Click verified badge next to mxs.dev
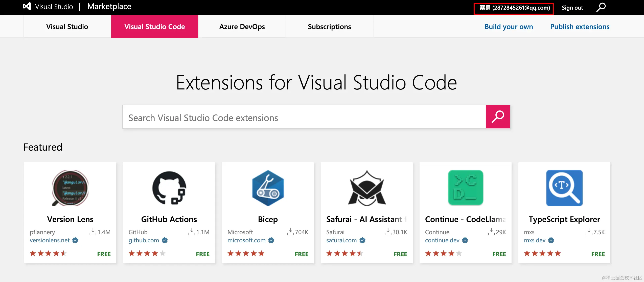Screen dimensions: 644x282 pyautogui.click(x=551, y=240)
